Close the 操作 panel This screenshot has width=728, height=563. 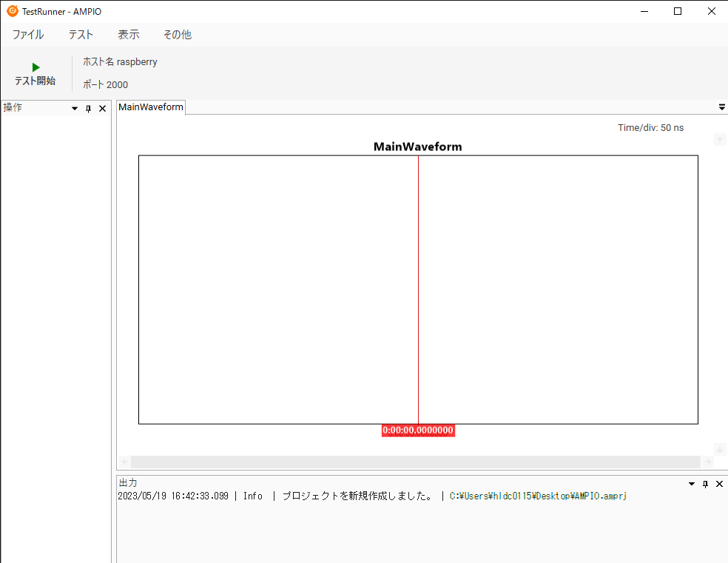pyautogui.click(x=103, y=109)
